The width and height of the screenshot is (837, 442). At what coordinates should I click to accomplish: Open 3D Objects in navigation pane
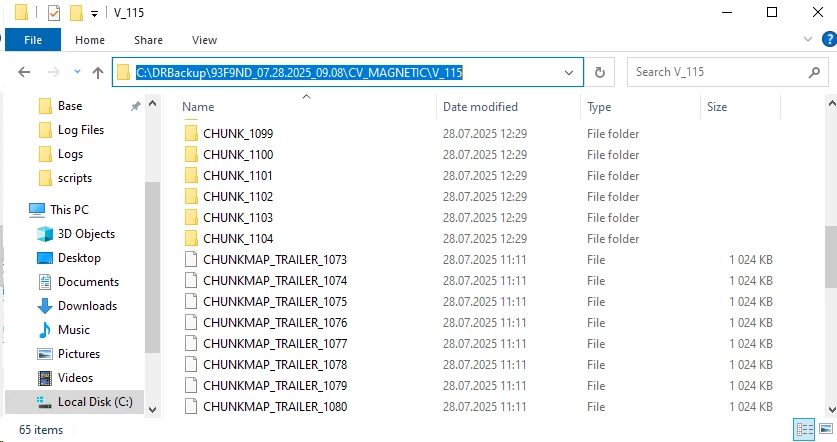(86, 234)
